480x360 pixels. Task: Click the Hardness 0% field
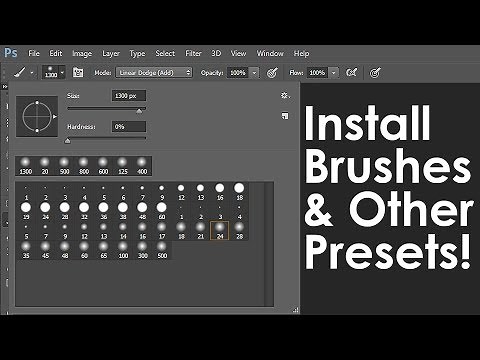pos(129,127)
